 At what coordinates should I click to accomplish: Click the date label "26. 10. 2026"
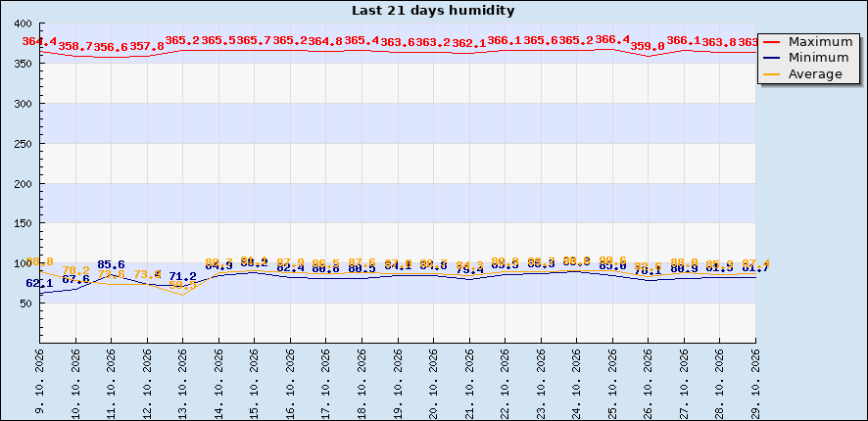649,382
